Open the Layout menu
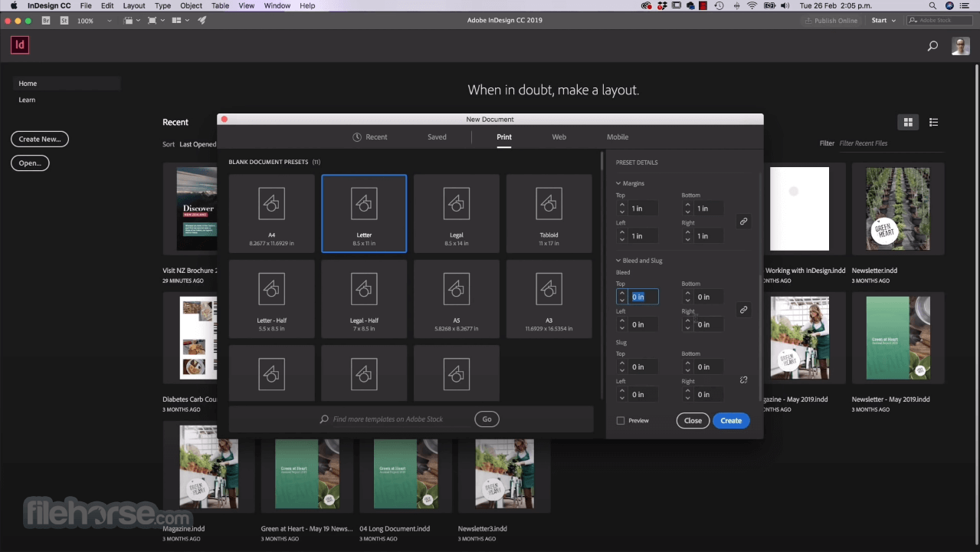 pyautogui.click(x=134, y=5)
